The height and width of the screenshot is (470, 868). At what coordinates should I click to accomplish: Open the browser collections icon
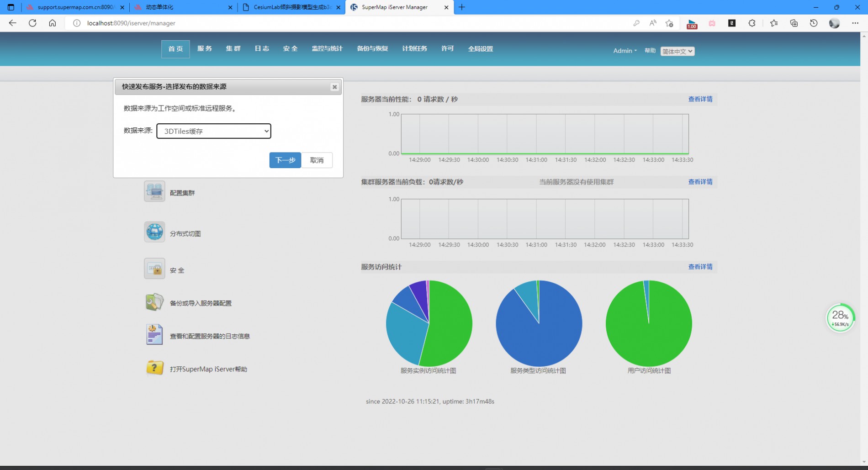[794, 23]
